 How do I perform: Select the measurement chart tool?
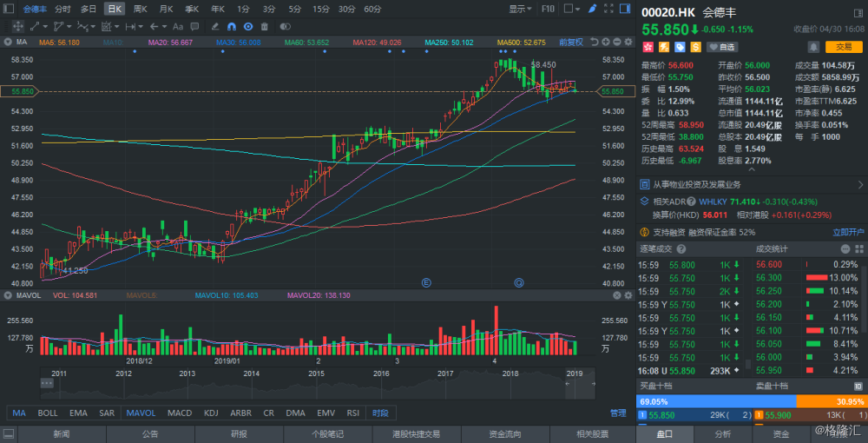(x=107, y=26)
